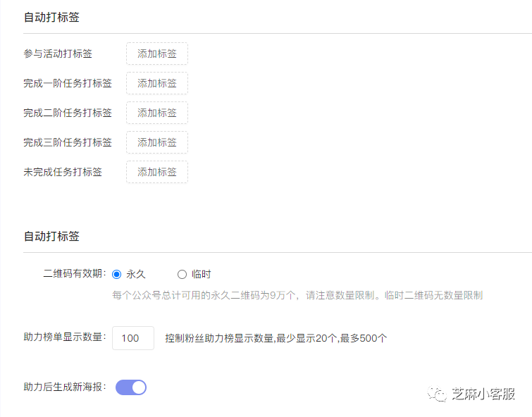Click the WeChat logo icon in watermark
532x417 pixels.
click(x=437, y=394)
